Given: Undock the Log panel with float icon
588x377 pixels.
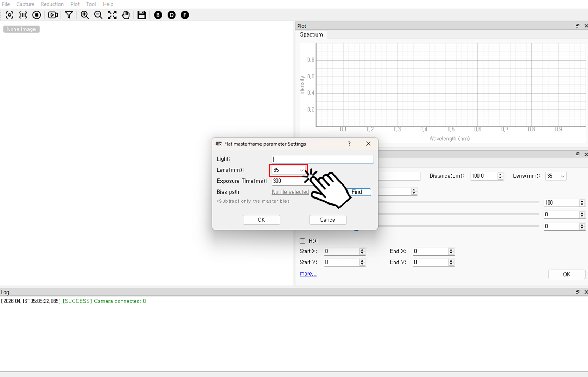Looking at the screenshot, I should pyautogui.click(x=577, y=292).
